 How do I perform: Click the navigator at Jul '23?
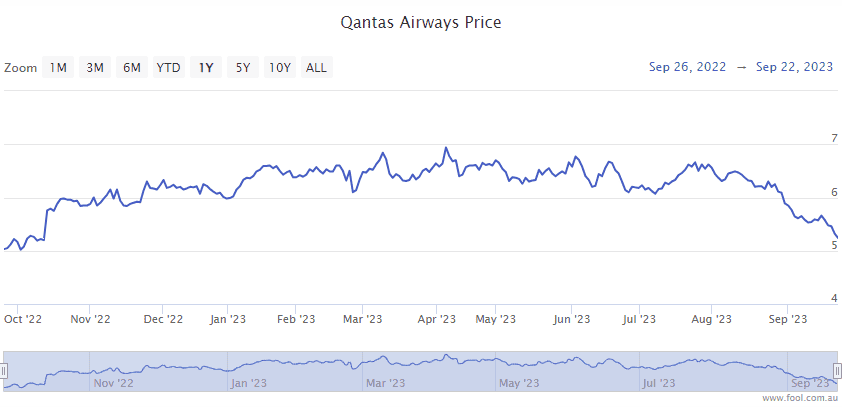click(663, 382)
